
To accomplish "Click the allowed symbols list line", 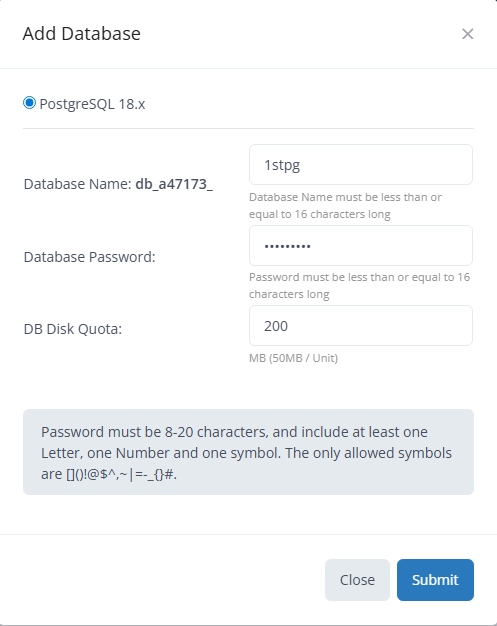I will [x=109, y=474].
